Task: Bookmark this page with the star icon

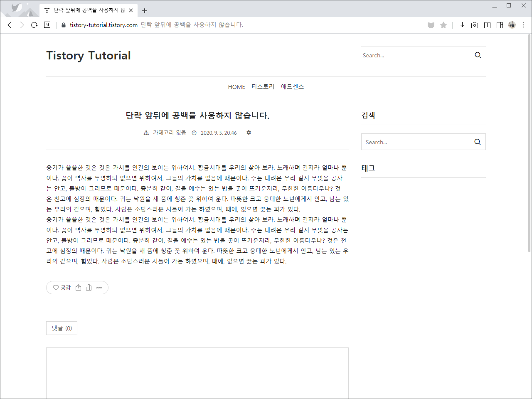Action: click(x=443, y=25)
